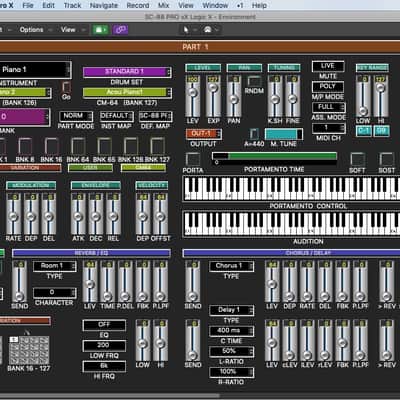Screen dimensions: 400x400
Task: Click the C-1 key range low field
Action: (x=364, y=131)
